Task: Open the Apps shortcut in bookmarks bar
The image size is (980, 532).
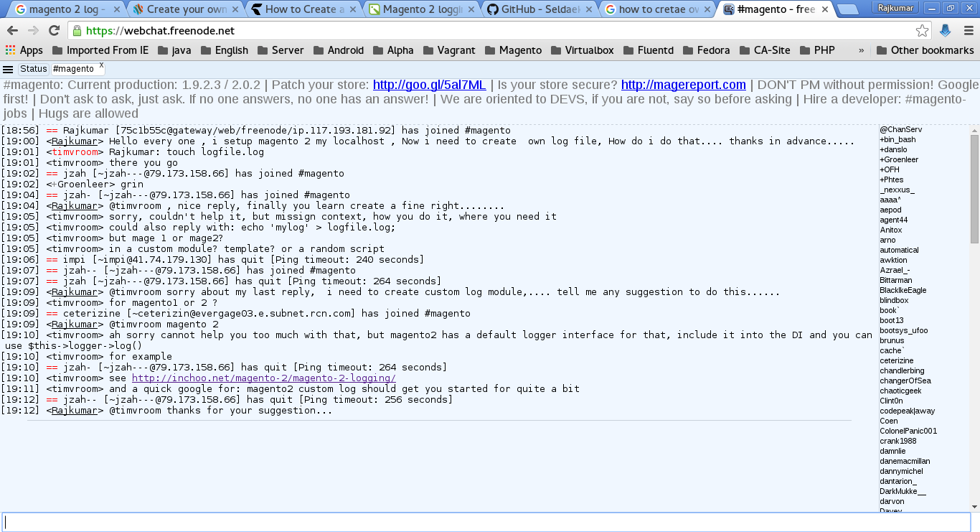Action: pos(24,50)
